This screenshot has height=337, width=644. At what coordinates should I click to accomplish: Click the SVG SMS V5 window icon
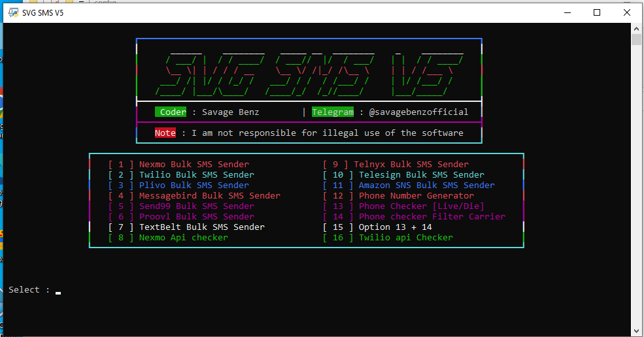pos(13,12)
